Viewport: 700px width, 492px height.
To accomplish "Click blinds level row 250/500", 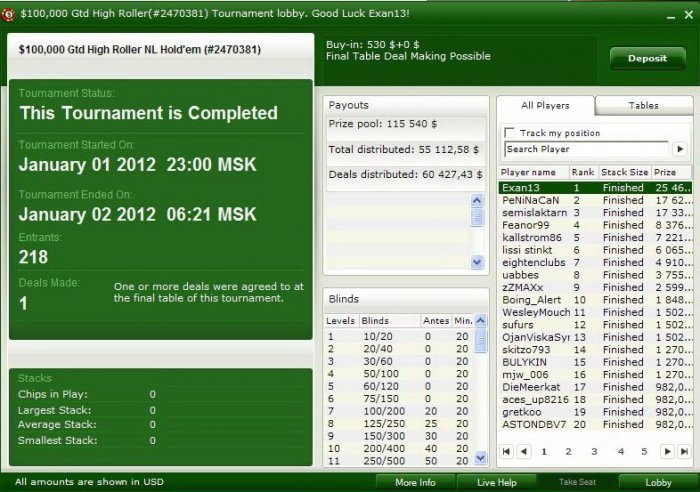I will pos(399,461).
